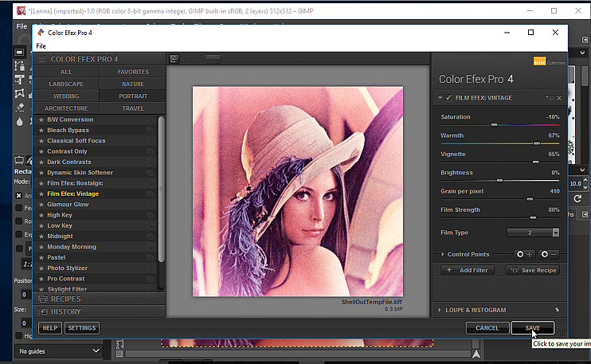The image size is (591, 364).
Task: Expand the History section
Action: pyautogui.click(x=100, y=311)
